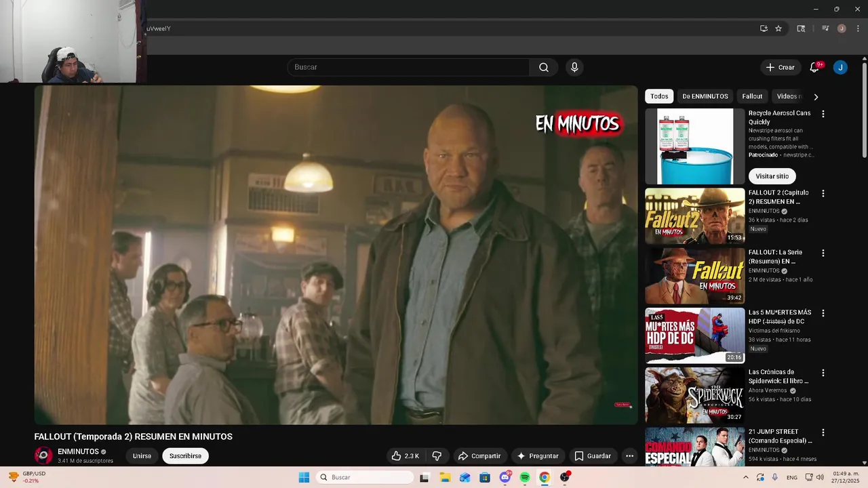Click the Windows taskbar Buscar search box

366,477
